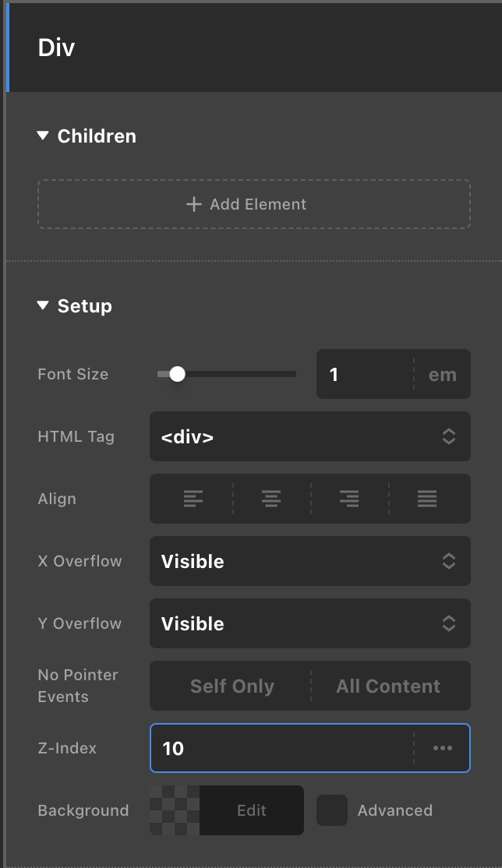
Task: Click the transparent background color swatch
Action: [x=175, y=810]
